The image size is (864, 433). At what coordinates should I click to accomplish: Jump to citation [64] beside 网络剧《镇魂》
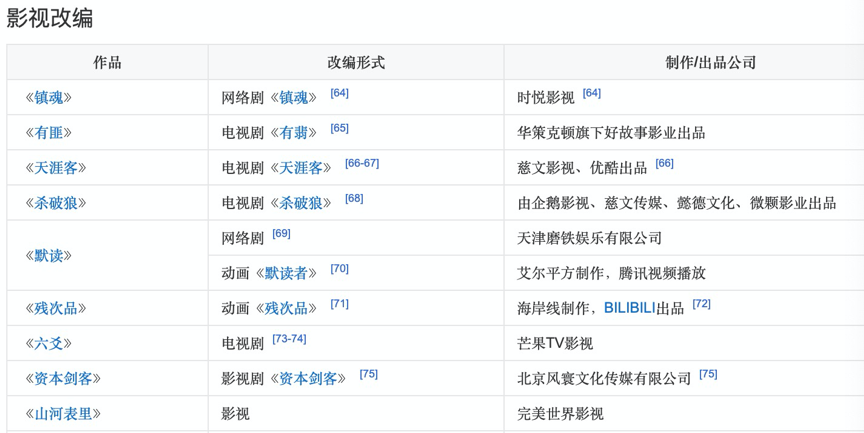click(x=339, y=93)
